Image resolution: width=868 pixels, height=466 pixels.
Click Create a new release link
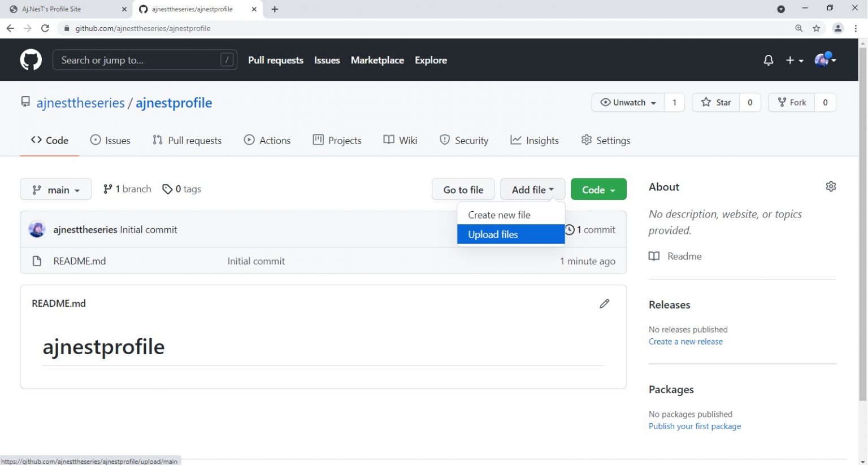coord(685,342)
